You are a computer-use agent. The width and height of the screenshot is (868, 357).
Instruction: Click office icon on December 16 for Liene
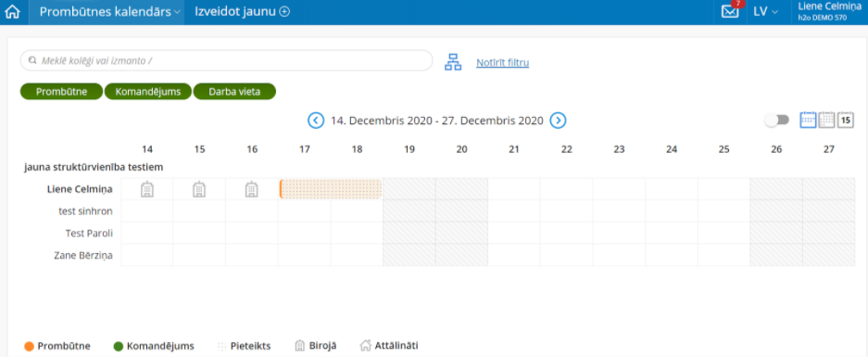click(x=252, y=189)
